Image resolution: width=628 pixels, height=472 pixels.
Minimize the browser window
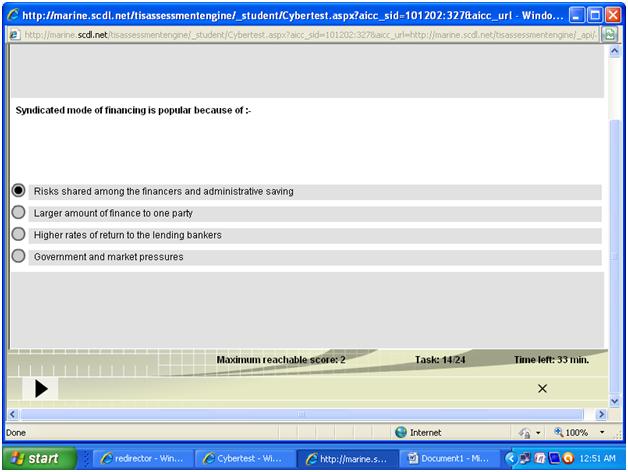tap(576, 16)
